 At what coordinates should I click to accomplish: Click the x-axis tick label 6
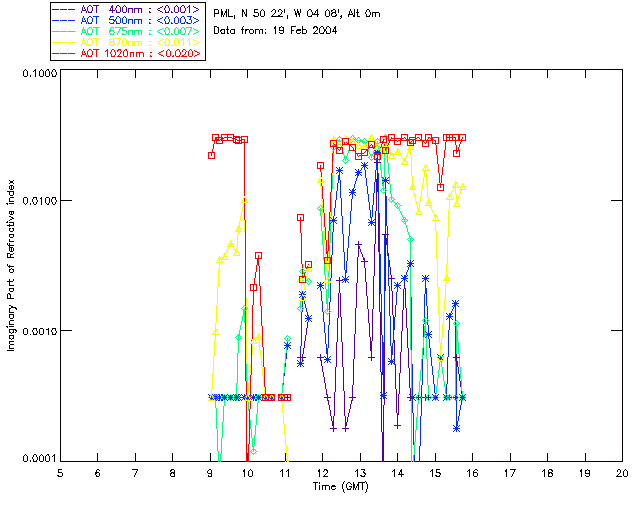pyautogui.click(x=98, y=473)
